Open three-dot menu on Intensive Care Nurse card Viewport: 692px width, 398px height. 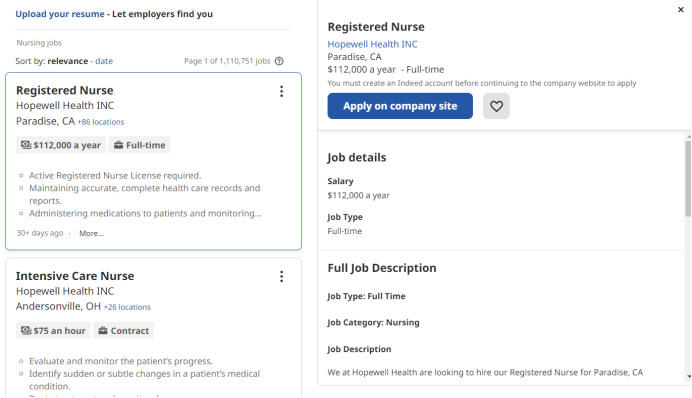282,277
